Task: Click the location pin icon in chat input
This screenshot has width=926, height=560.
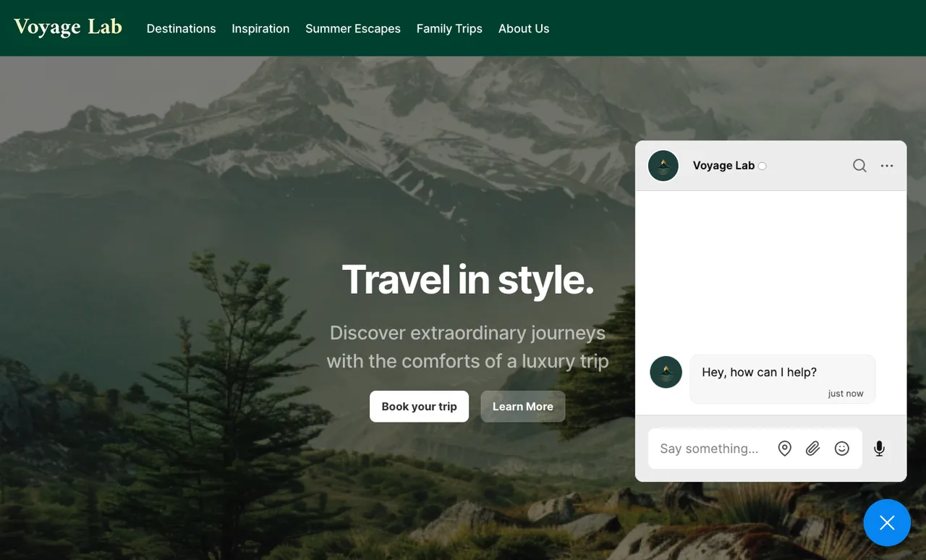Action: [784, 449]
